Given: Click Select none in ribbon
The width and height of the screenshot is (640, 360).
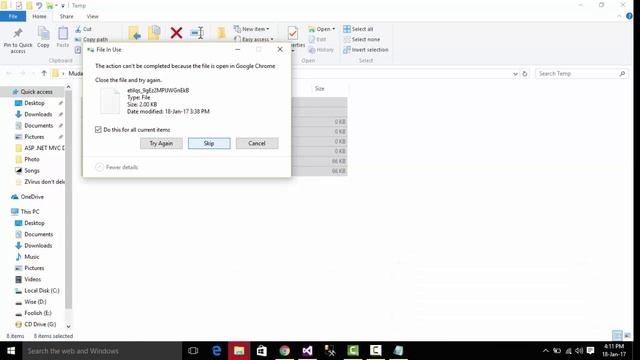Looking at the screenshot, I should (x=362, y=39).
